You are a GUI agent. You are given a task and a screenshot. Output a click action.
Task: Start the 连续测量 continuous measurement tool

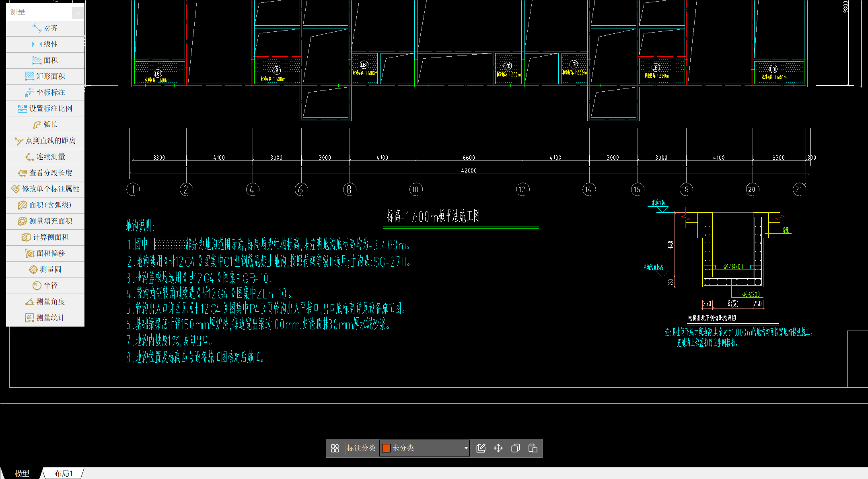click(45, 157)
